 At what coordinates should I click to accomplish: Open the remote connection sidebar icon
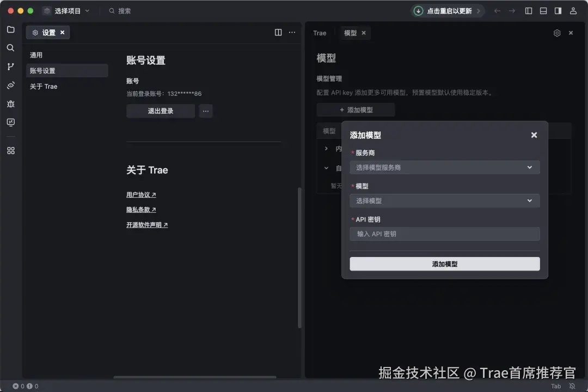[x=11, y=85]
